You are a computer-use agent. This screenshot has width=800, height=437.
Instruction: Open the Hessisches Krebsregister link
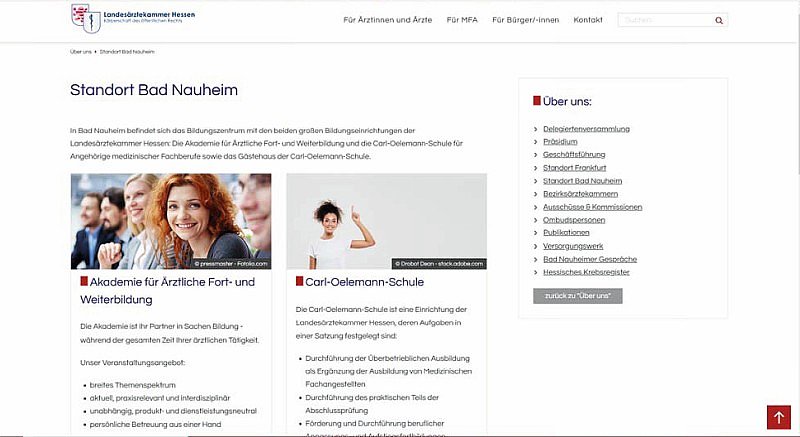pyautogui.click(x=586, y=272)
